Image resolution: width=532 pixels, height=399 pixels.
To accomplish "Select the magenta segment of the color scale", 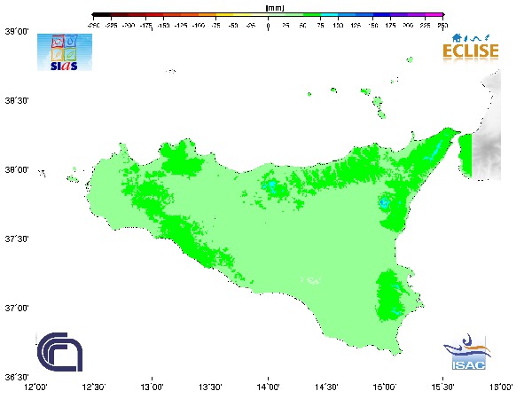I will 434,15.
